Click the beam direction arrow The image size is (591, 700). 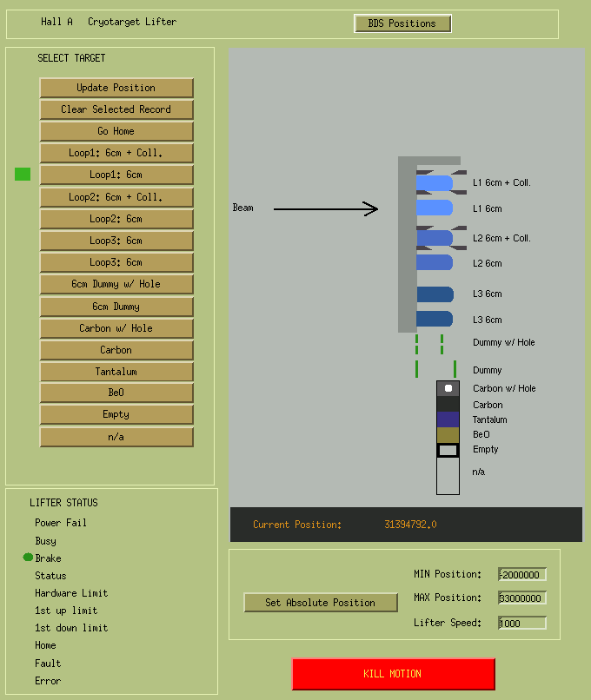(326, 209)
